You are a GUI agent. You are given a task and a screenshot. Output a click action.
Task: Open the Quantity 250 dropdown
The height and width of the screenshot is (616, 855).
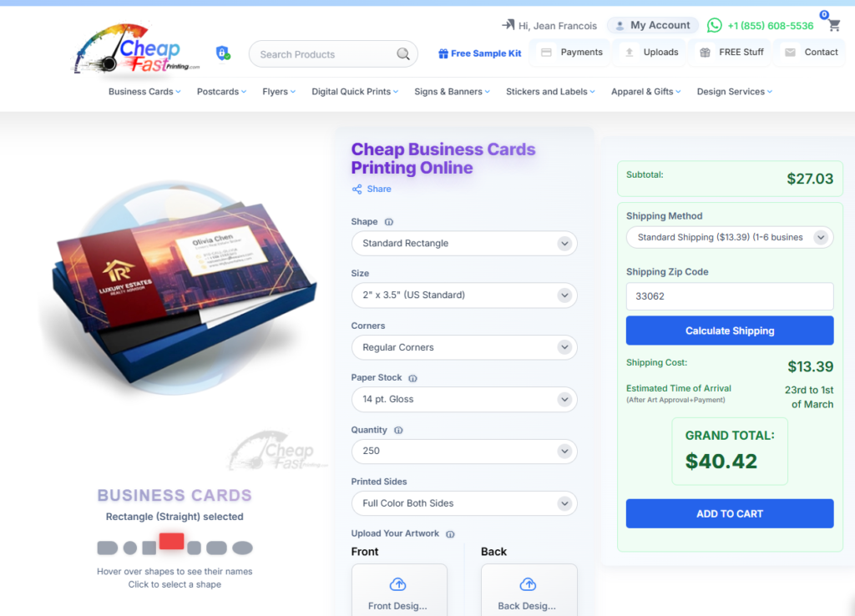(464, 452)
